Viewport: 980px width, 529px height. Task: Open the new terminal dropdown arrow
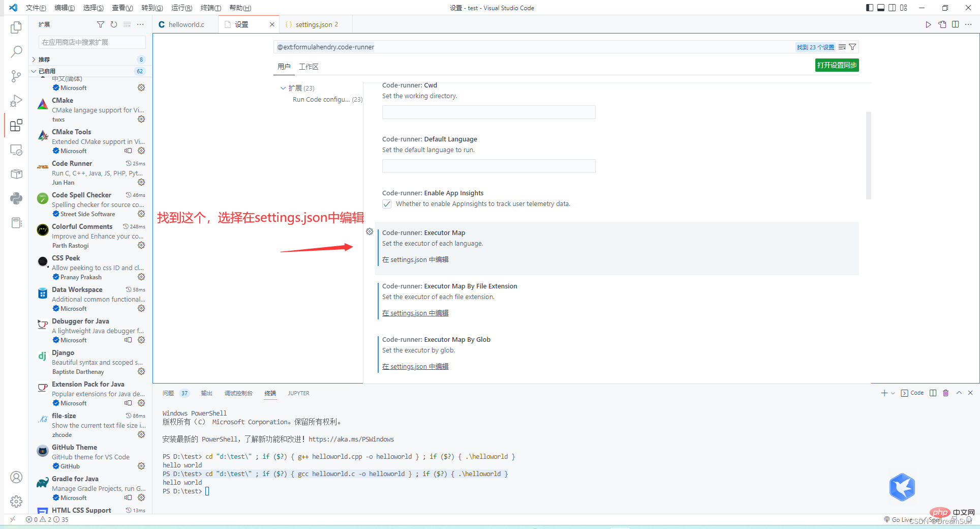(x=893, y=393)
